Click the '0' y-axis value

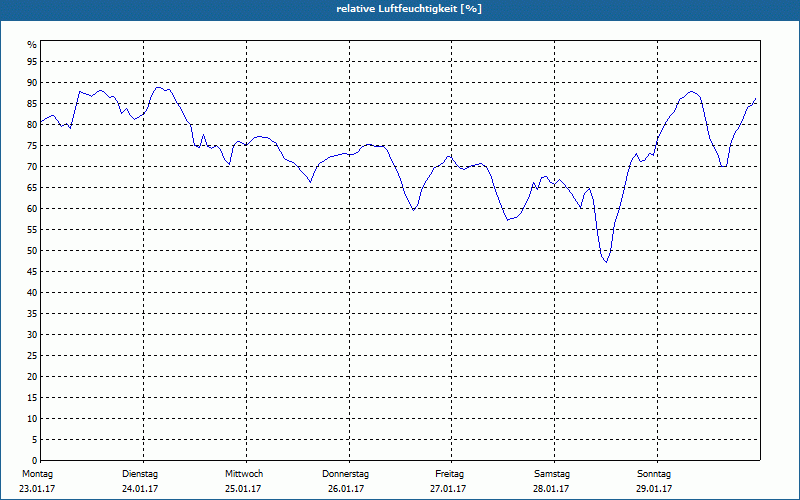(34, 460)
